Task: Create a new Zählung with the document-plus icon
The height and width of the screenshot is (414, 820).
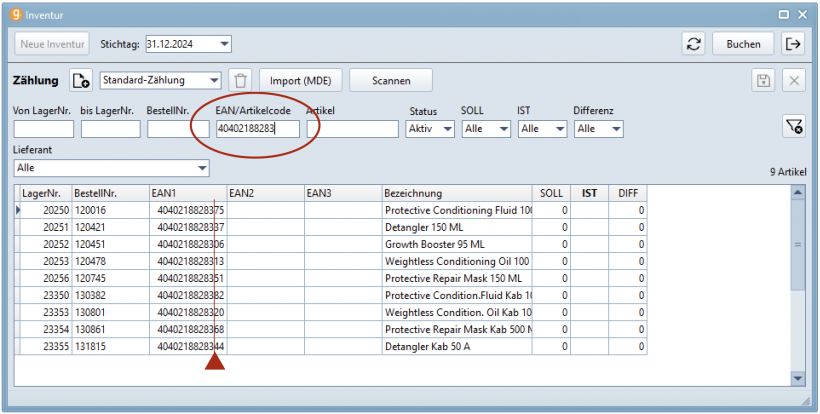Action: pos(80,81)
